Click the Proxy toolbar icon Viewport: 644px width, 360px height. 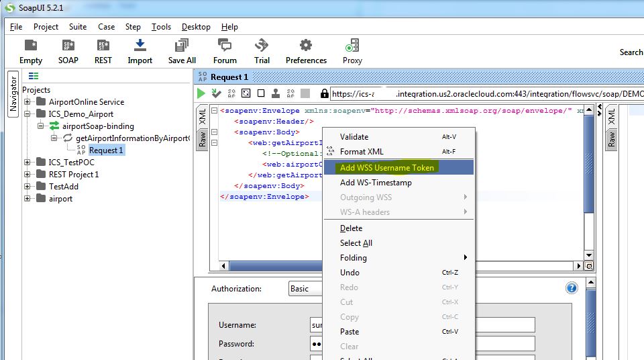[352, 45]
